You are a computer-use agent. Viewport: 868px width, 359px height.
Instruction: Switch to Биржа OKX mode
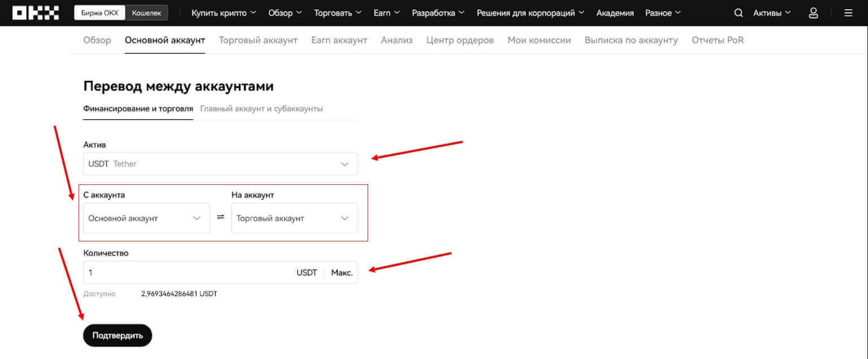pos(100,13)
